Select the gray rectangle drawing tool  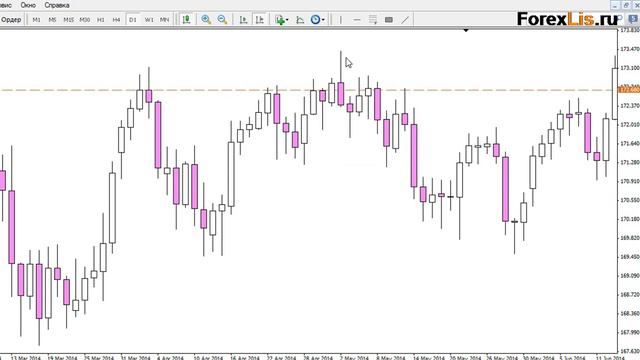[x=389, y=20]
